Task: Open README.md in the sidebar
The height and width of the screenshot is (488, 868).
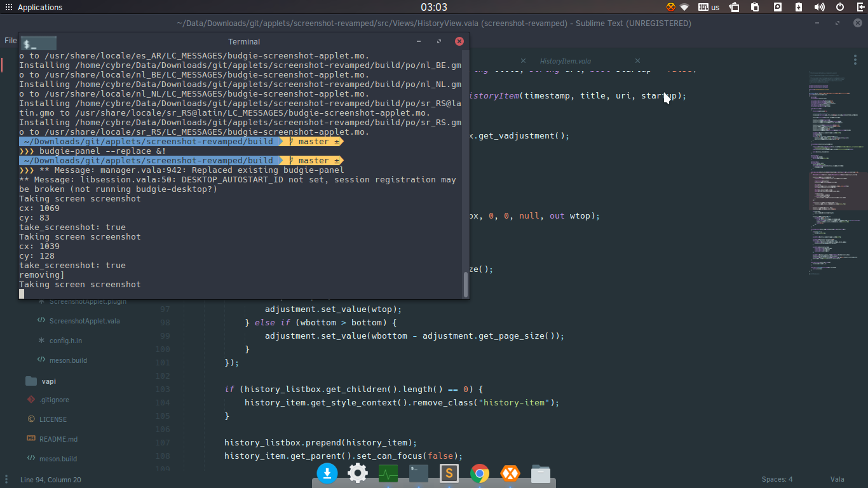Action: click(58, 439)
